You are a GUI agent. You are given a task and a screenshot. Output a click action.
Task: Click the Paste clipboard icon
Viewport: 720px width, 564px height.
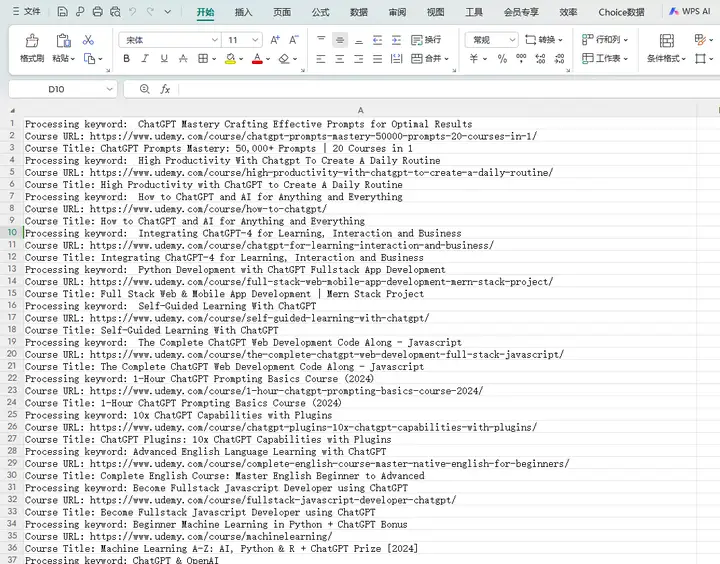coord(63,41)
